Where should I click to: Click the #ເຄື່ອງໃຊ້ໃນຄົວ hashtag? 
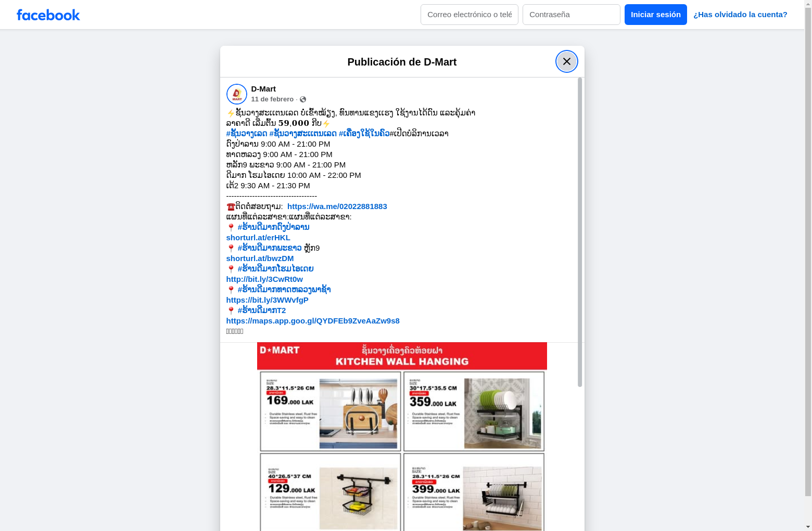tap(364, 134)
